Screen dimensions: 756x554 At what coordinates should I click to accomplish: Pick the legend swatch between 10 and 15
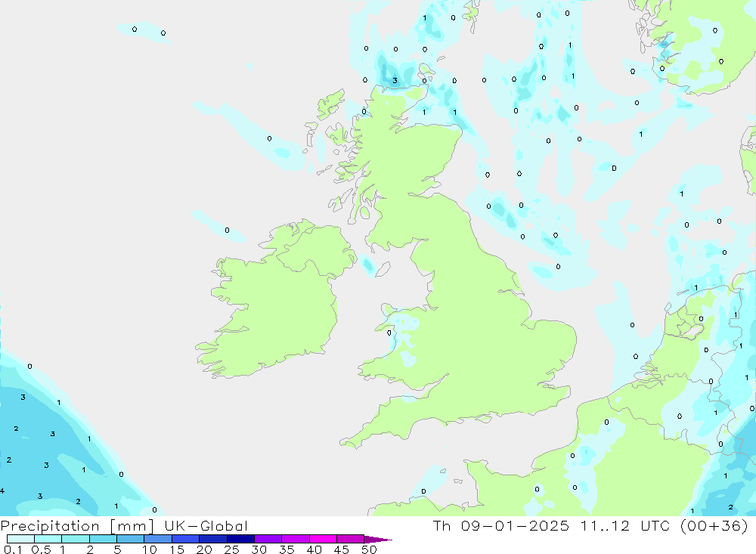pyautogui.click(x=158, y=539)
